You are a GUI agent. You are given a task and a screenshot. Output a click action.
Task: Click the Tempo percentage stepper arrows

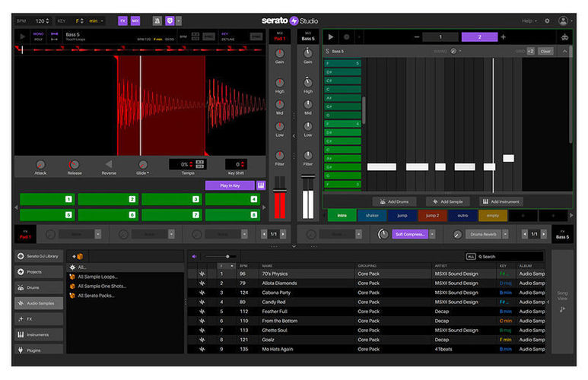pos(191,164)
